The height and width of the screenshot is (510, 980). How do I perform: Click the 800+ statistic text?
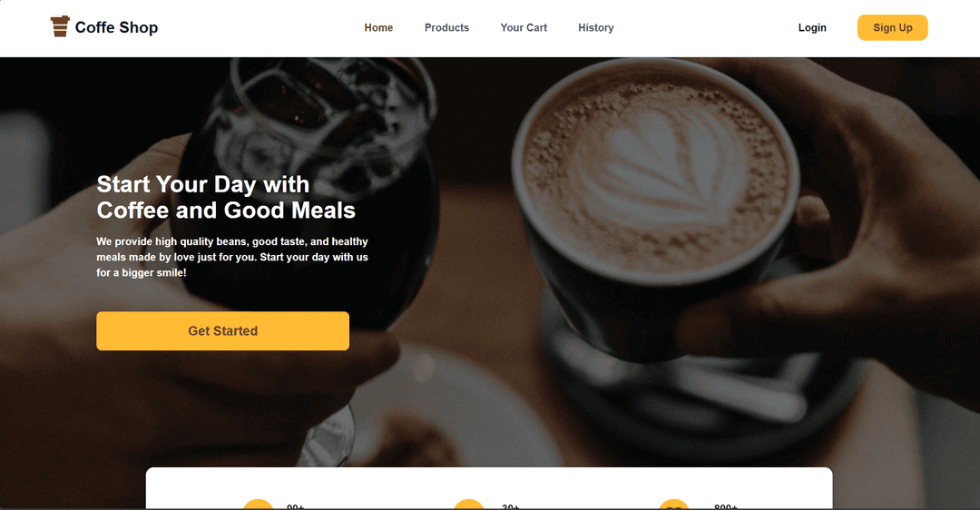pos(726,507)
